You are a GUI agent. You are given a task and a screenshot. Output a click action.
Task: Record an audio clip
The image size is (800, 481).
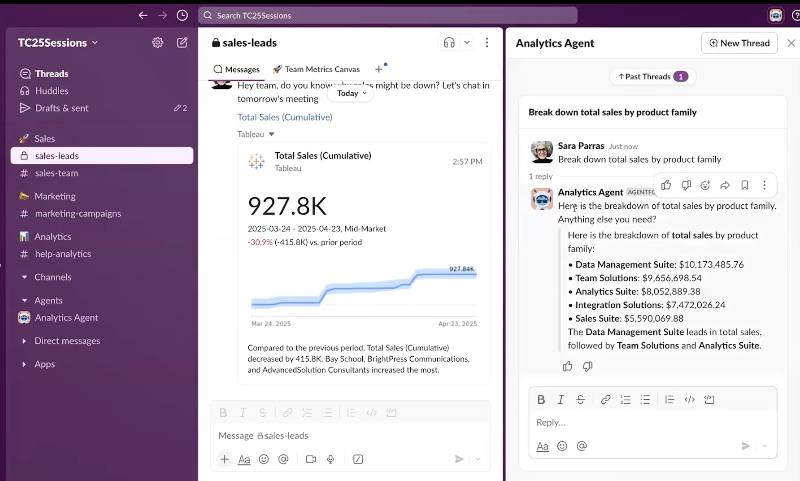331,459
